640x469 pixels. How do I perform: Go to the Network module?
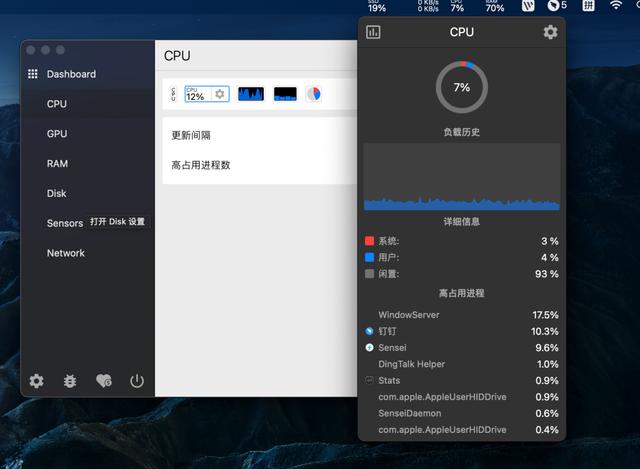(x=66, y=253)
